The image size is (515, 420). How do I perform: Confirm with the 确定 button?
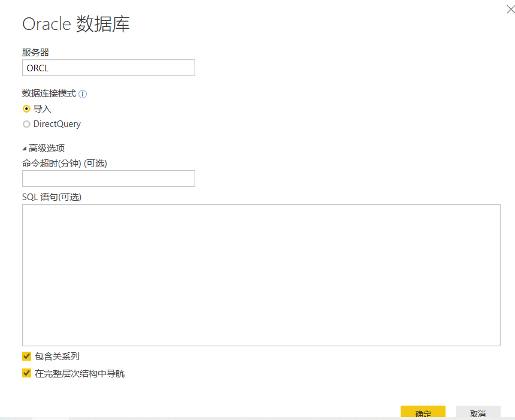coord(423,413)
